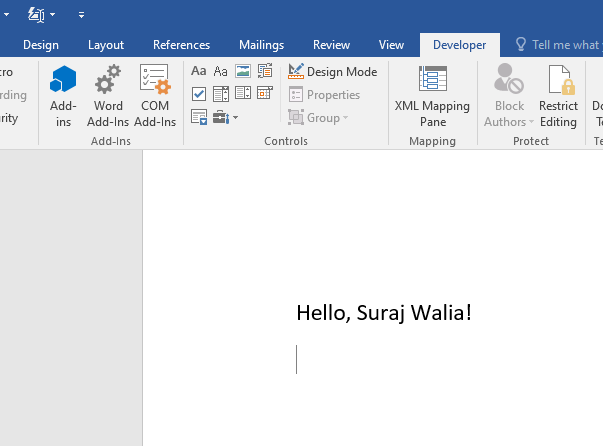Insert Check Box content control
The width and height of the screenshot is (603, 446).
(198, 94)
